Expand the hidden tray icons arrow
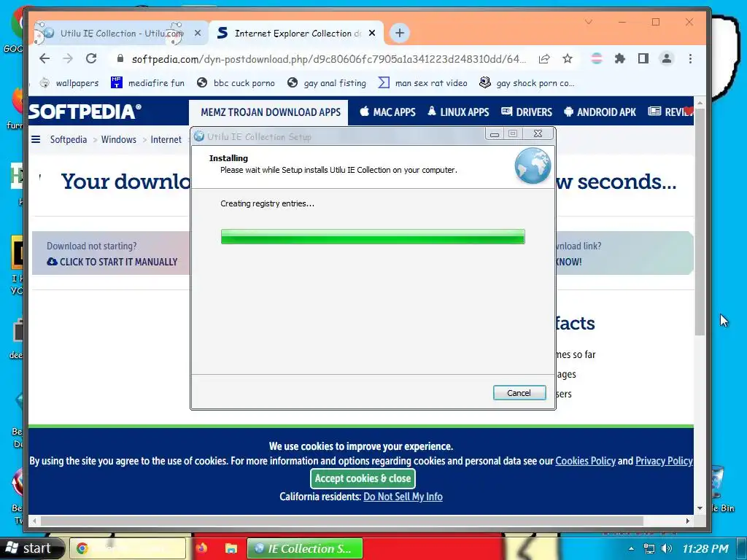 click(x=631, y=548)
